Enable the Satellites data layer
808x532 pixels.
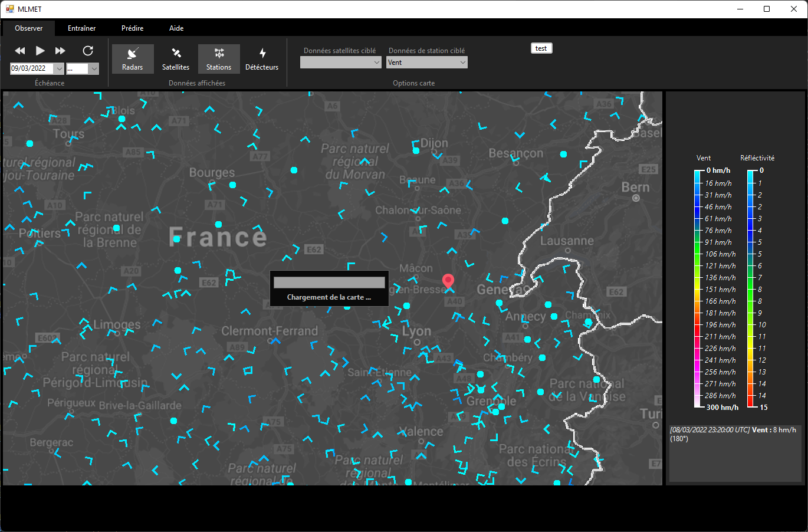(176, 59)
